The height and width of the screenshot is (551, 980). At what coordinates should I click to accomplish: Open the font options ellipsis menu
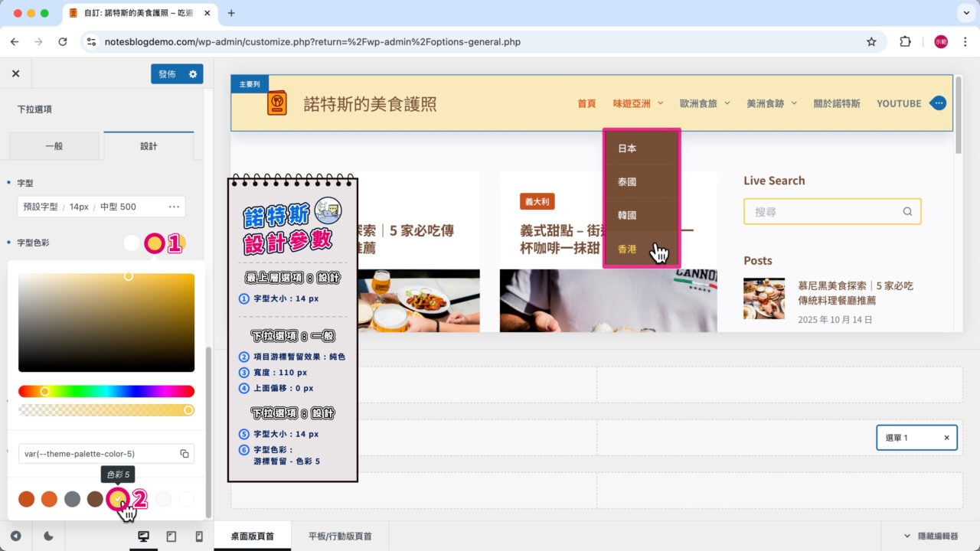coord(175,206)
